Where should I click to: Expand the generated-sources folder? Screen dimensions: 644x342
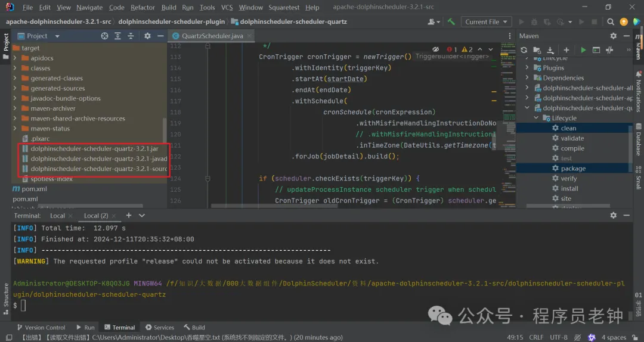(x=15, y=88)
